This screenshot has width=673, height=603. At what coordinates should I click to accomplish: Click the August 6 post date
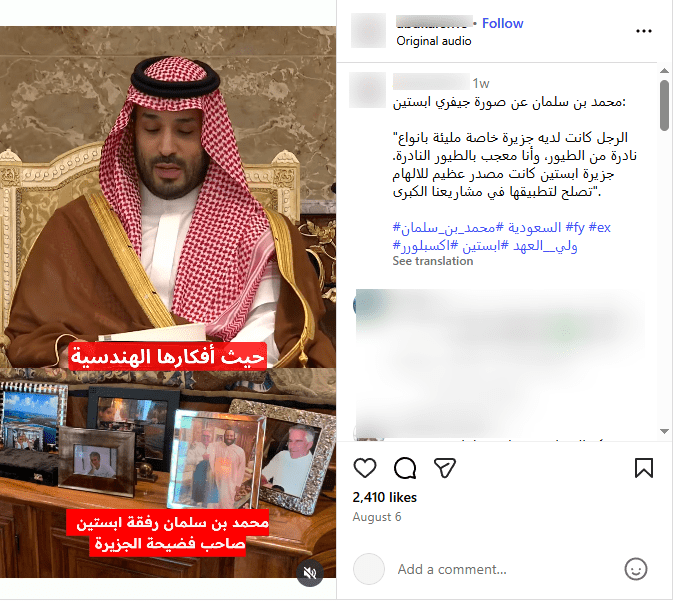pyautogui.click(x=377, y=517)
